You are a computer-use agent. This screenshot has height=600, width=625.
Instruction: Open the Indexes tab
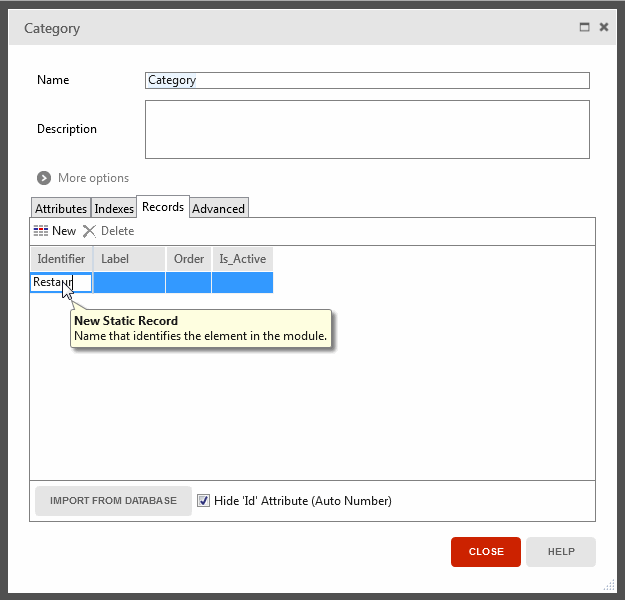coord(114,208)
